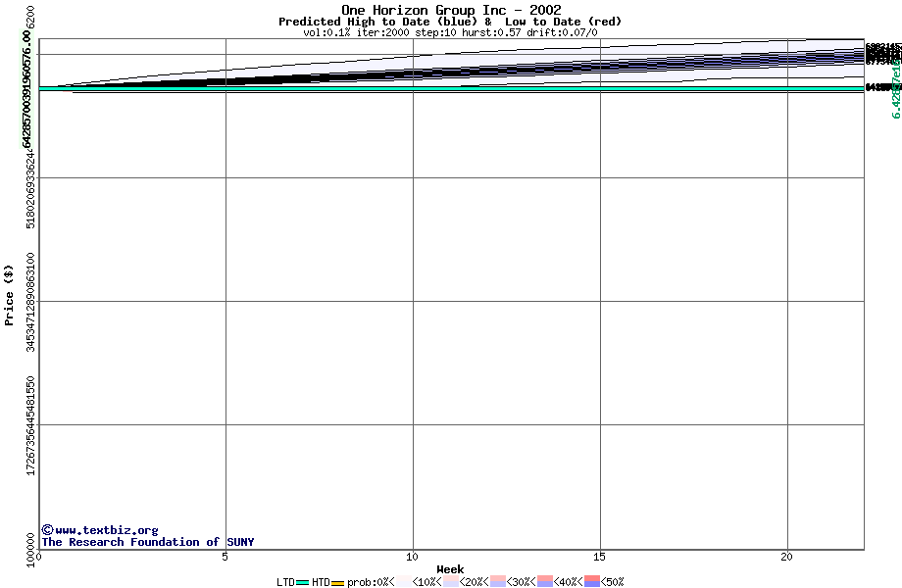Click the 'Week' x-axis label
Image resolution: width=902 pixels, height=588 pixels.
pos(450,569)
